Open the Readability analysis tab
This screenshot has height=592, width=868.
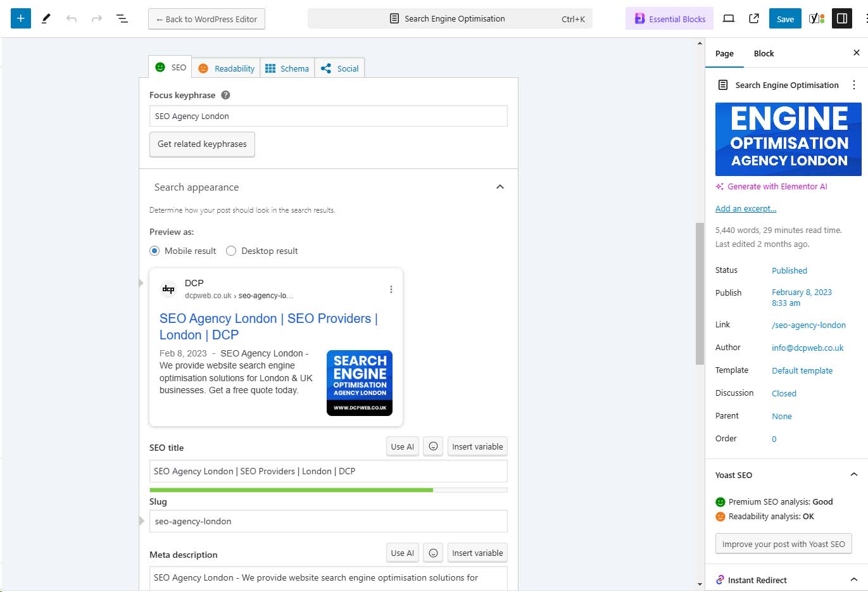pyautogui.click(x=226, y=68)
